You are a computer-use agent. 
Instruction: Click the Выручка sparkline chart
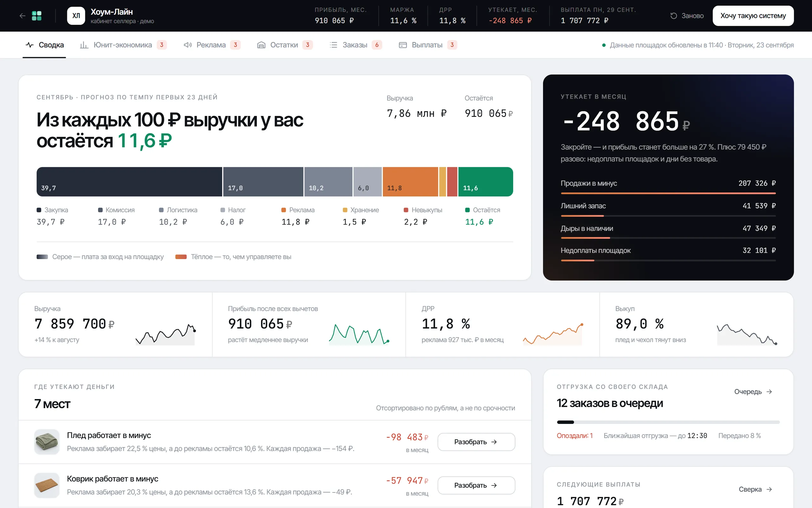[166, 334]
